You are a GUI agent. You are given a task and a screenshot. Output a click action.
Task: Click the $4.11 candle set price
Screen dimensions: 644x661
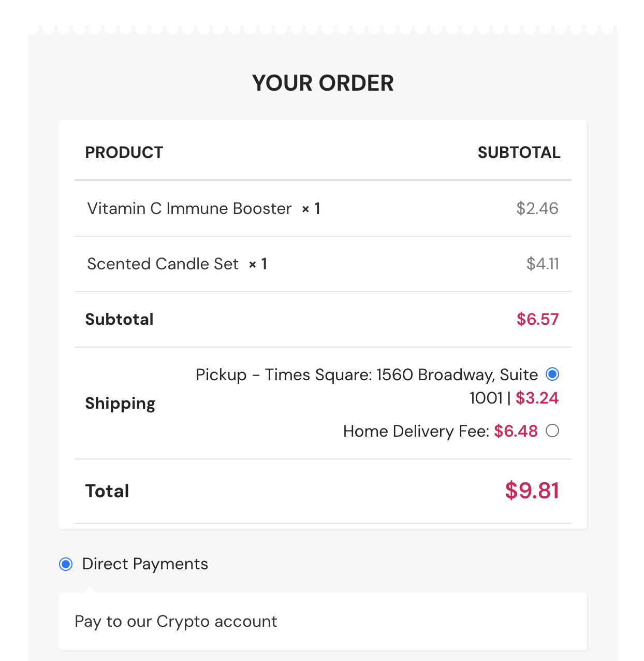click(x=542, y=264)
